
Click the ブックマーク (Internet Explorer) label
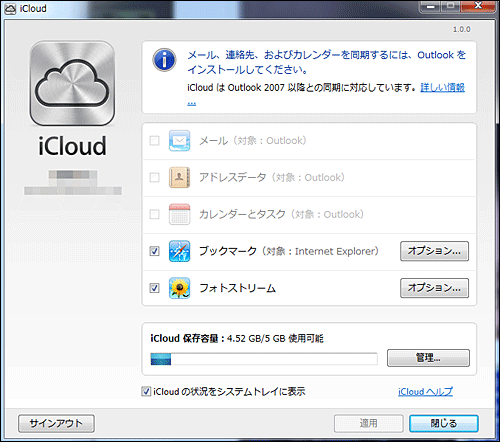pos(289,251)
